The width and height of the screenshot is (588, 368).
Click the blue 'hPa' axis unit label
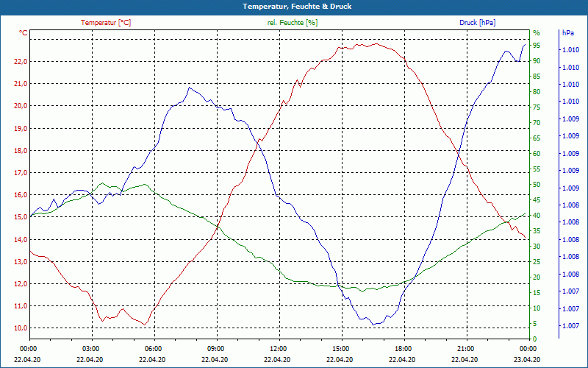pyautogui.click(x=567, y=33)
